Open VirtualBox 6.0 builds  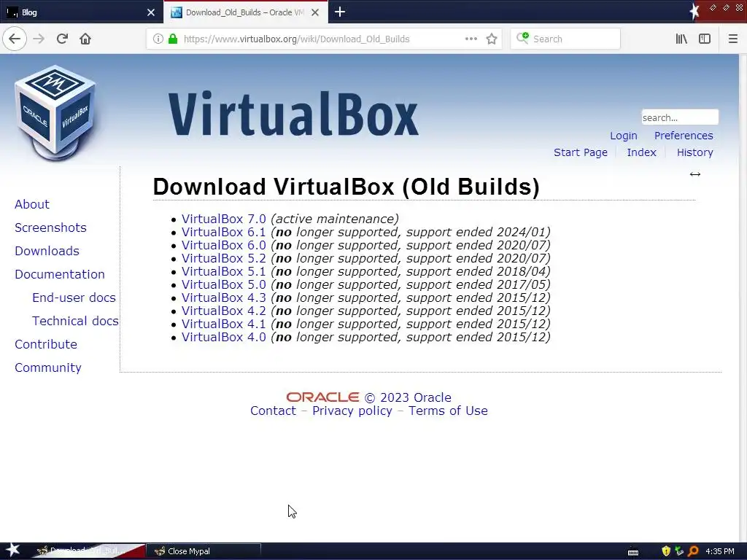[x=223, y=245]
